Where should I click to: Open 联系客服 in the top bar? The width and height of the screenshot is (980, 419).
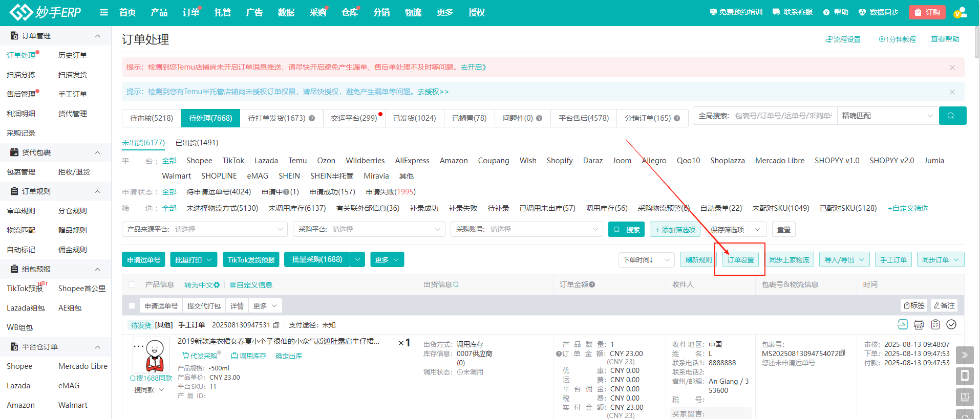793,12
